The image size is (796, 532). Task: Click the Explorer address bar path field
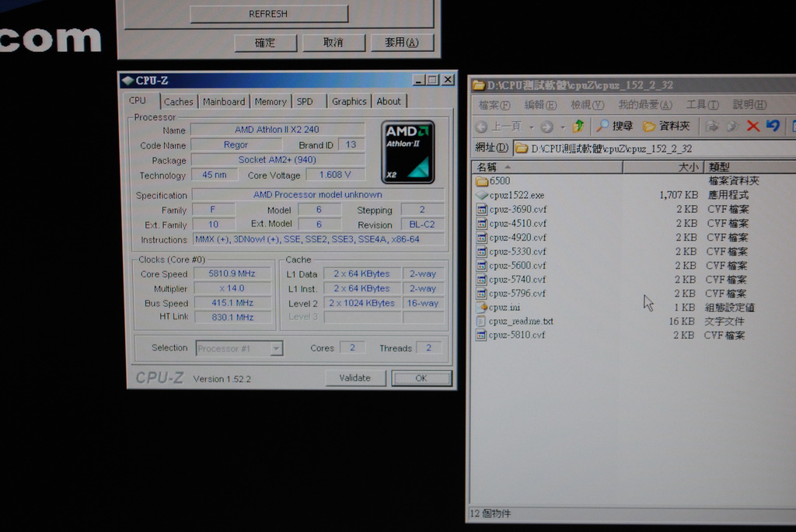pos(655,148)
